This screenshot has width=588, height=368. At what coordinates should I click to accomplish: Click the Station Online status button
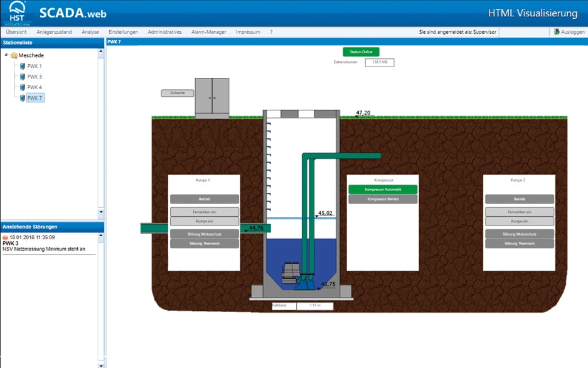click(361, 51)
